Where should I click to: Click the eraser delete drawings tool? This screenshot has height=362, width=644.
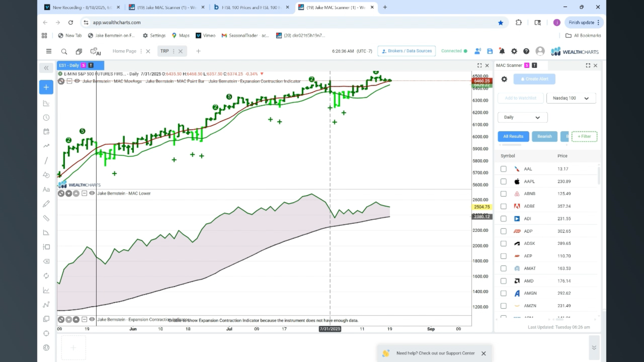(46, 261)
